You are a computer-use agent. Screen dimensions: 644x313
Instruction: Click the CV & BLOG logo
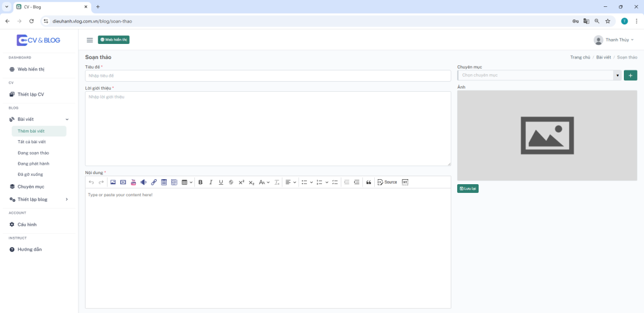coord(38,40)
